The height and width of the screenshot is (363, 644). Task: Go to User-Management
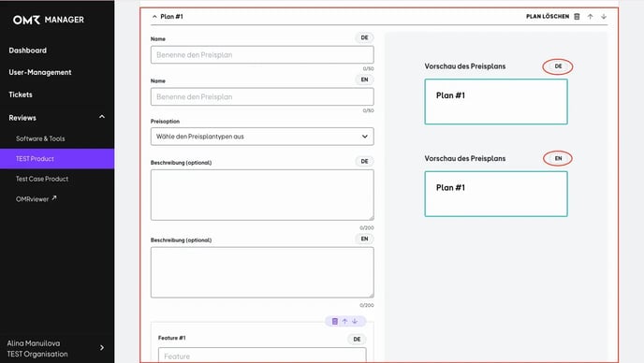pos(40,72)
